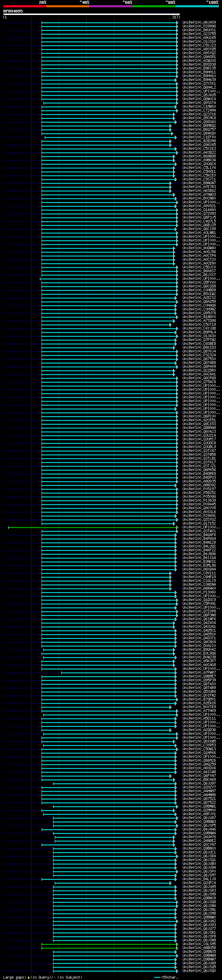Viewport: 222px width, 980px height.
Task: Click the query end position 317
Action: click(x=175, y=17)
